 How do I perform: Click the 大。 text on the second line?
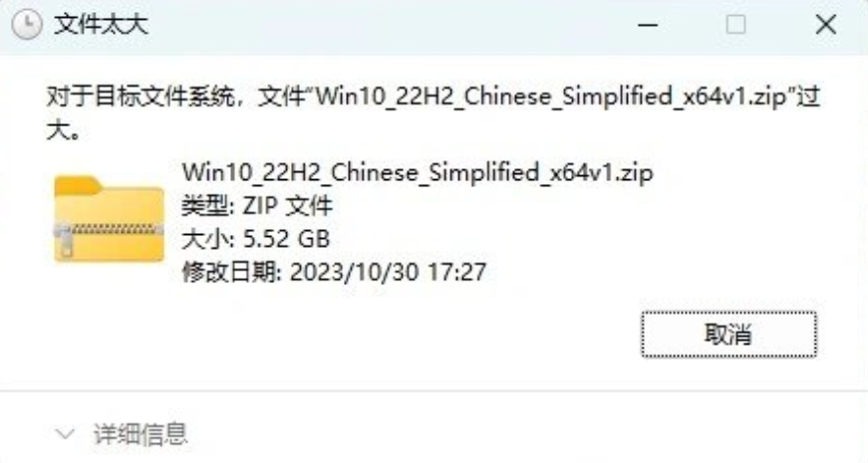coord(63,130)
